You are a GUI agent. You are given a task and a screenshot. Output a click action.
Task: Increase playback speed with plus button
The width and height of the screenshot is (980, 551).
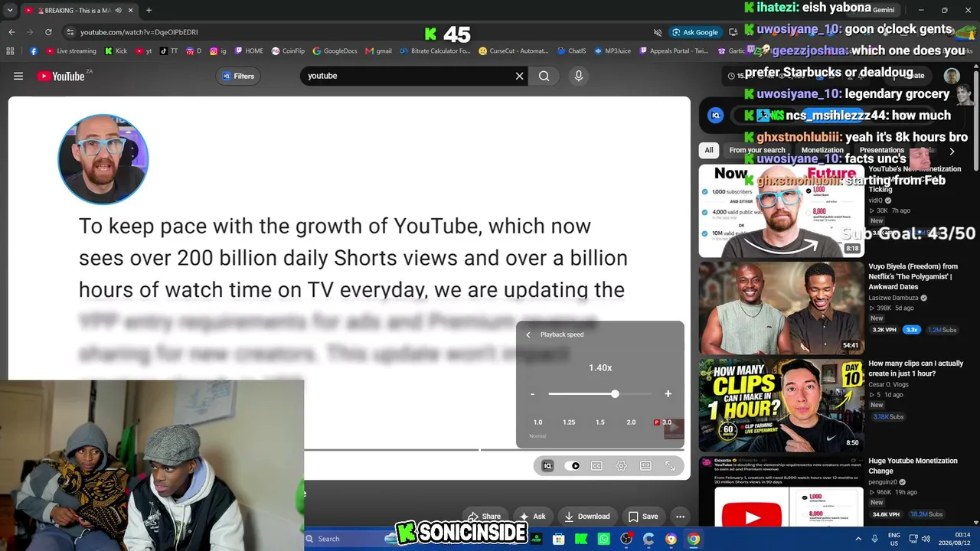point(668,394)
